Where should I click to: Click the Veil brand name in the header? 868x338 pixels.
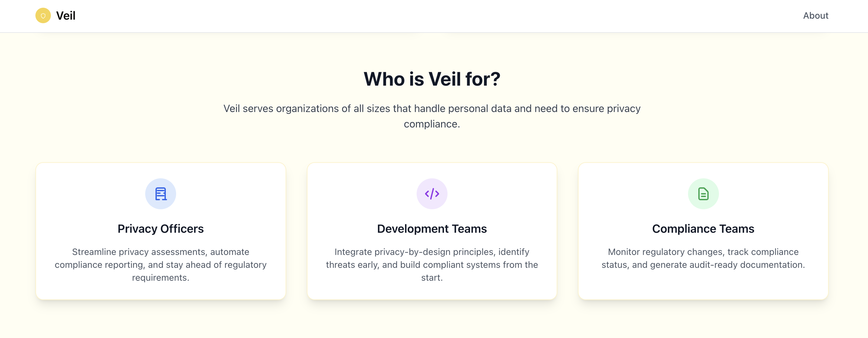65,15
